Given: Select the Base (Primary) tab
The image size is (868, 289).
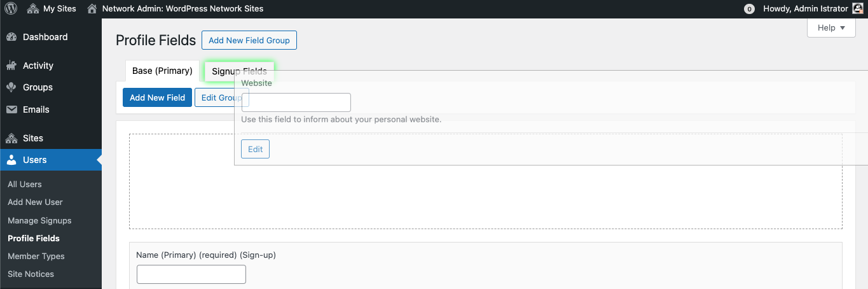Looking at the screenshot, I should click(162, 71).
